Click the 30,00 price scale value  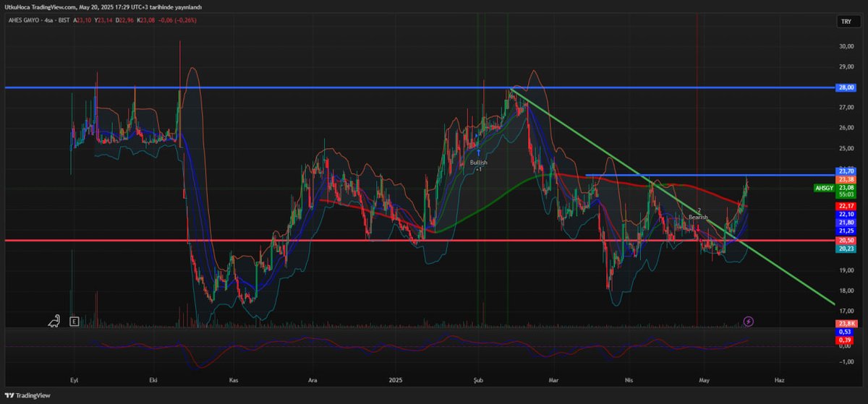click(846, 47)
